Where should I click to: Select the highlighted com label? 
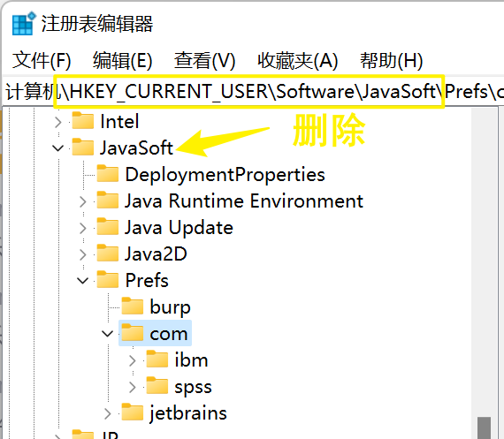[x=169, y=334]
